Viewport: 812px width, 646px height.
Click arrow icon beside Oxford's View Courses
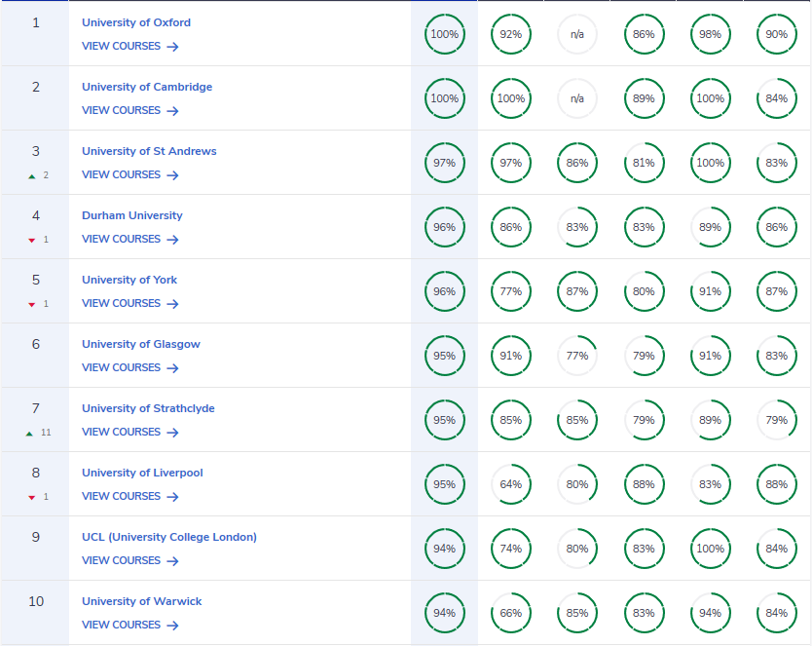[x=172, y=47]
